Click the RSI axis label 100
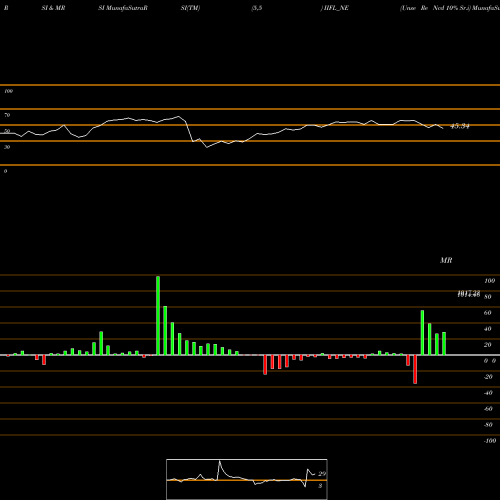The height and width of the screenshot is (500, 500). (8, 91)
